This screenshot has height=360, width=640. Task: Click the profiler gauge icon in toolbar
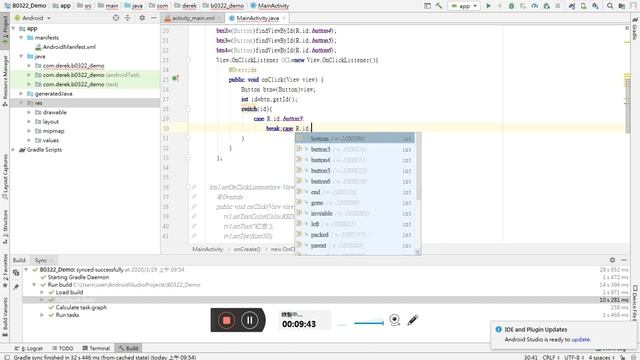tap(535, 6)
